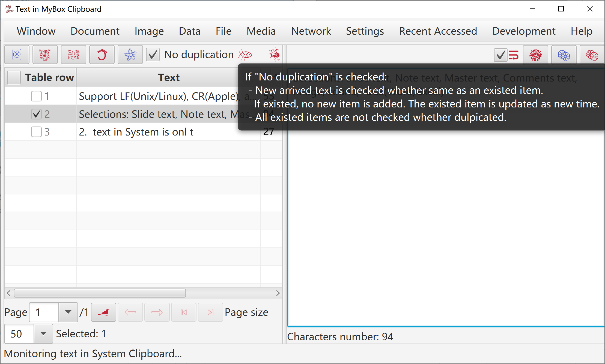Click the blue double-flower button
This screenshot has width=605, height=364.
point(564,55)
